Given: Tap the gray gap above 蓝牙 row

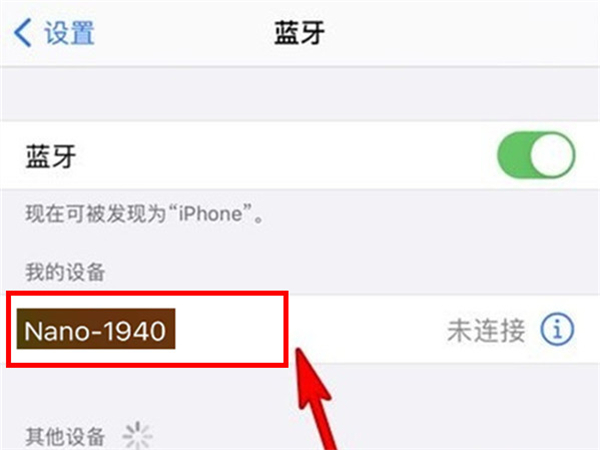Looking at the screenshot, I should [300, 94].
